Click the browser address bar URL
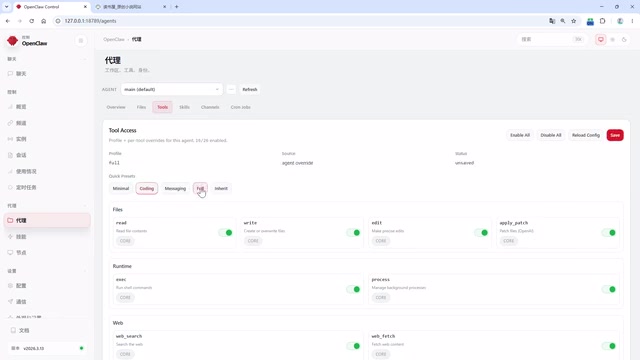The width and height of the screenshot is (640, 360). (90, 21)
